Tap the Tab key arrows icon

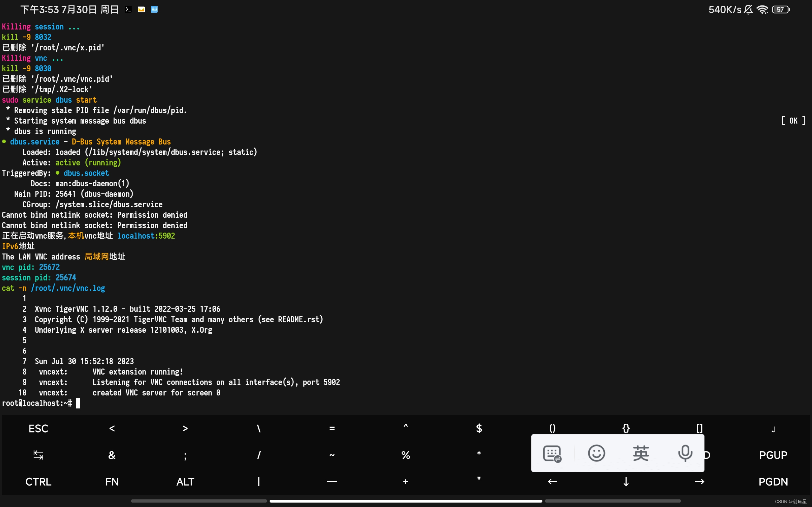38,455
